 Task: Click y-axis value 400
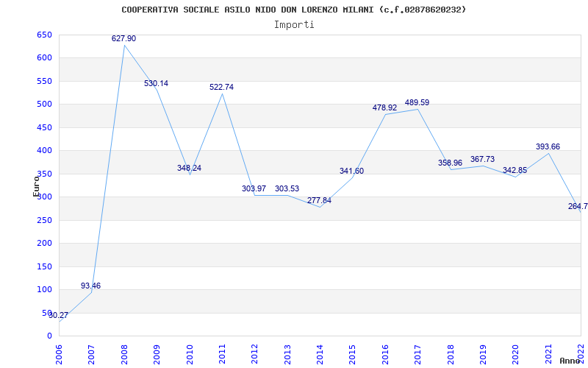click(44, 151)
